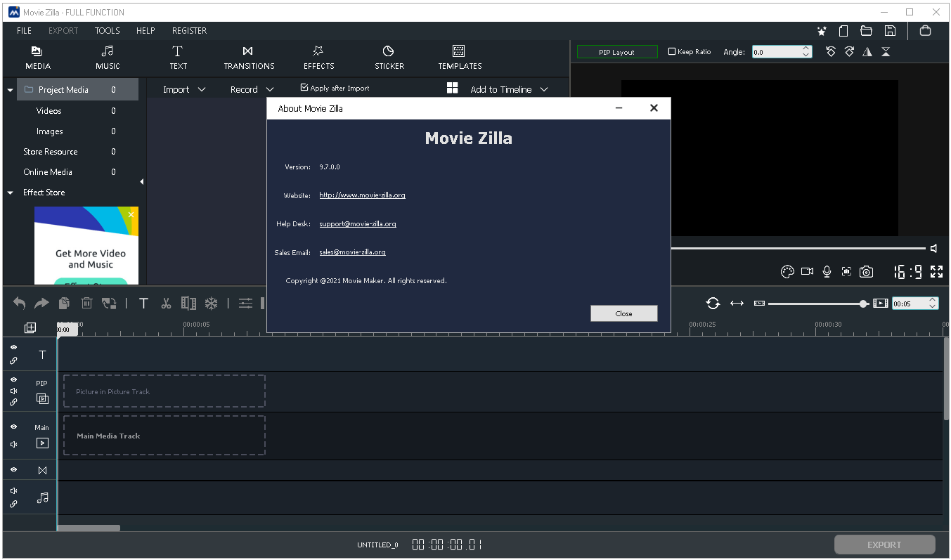The image size is (951, 560).
Task: Click the rotate counter-clockwise icon beside Angle
Action: pos(831,51)
